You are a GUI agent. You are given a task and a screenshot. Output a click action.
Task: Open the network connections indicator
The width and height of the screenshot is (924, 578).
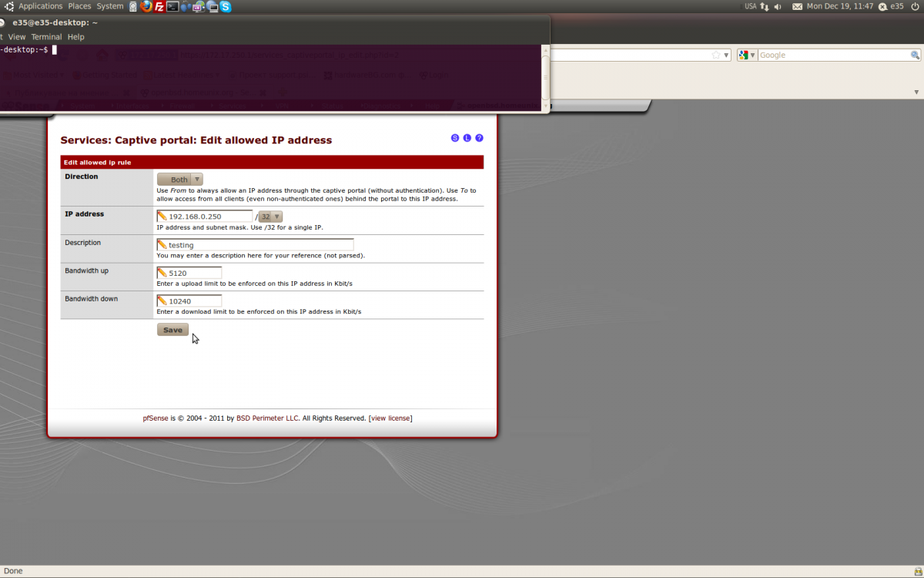click(765, 6)
